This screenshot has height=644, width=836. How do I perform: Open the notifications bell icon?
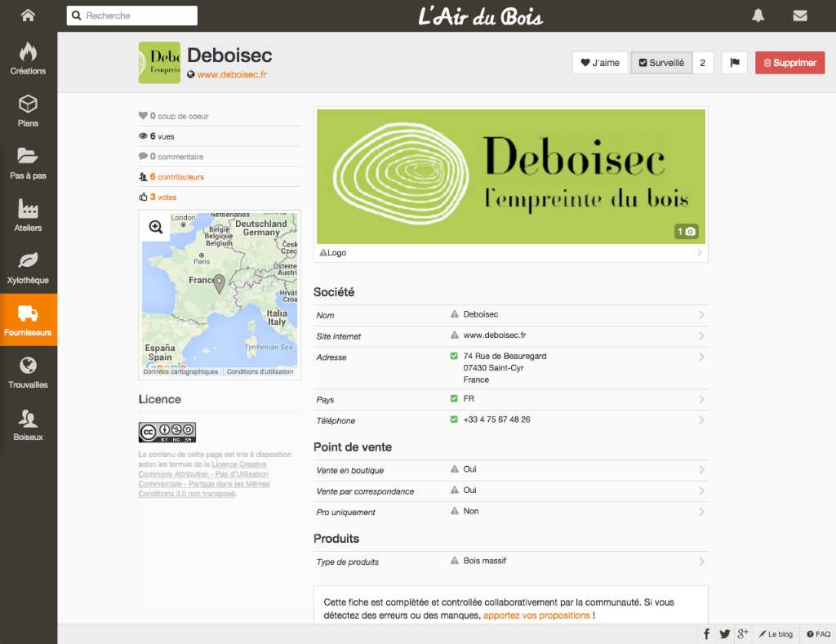coord(758,16)
